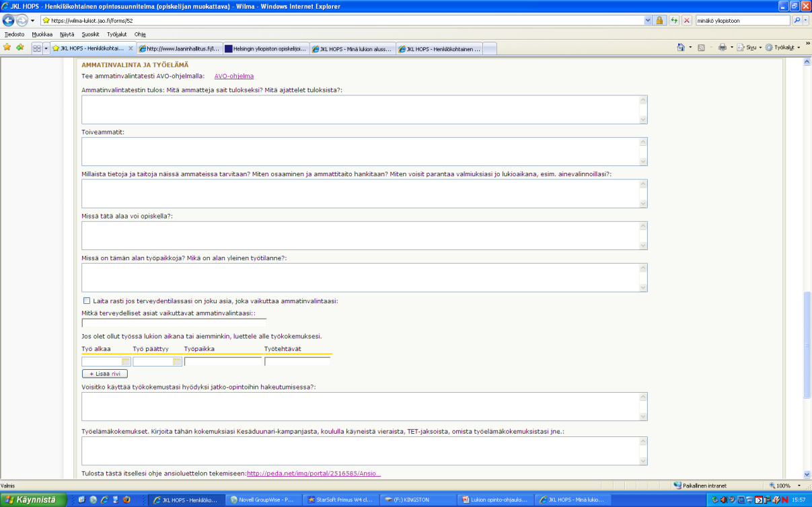The image size is (812, 507).
Task: Click 'Paikallinen intranet' security zone in status bar
Action: tap(701, 485)
